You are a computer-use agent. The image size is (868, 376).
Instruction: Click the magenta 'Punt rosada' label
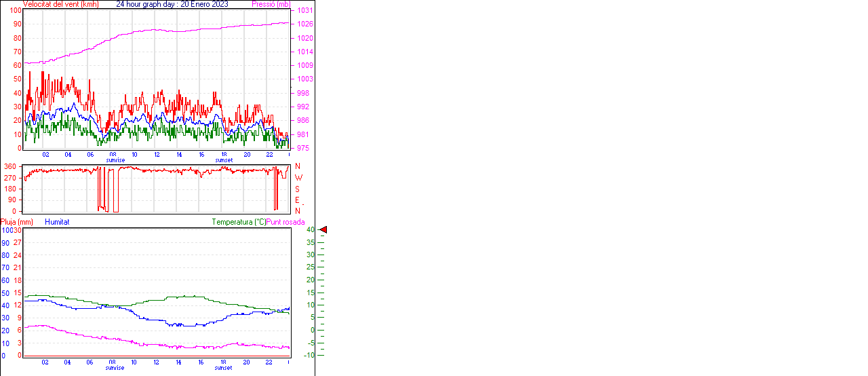pyautogui.click(x=285, y=222)
